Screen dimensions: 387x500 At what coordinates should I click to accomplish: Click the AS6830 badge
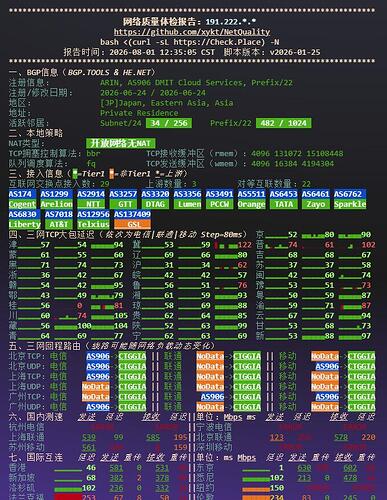pyautogui.click(x=24, y=214)
